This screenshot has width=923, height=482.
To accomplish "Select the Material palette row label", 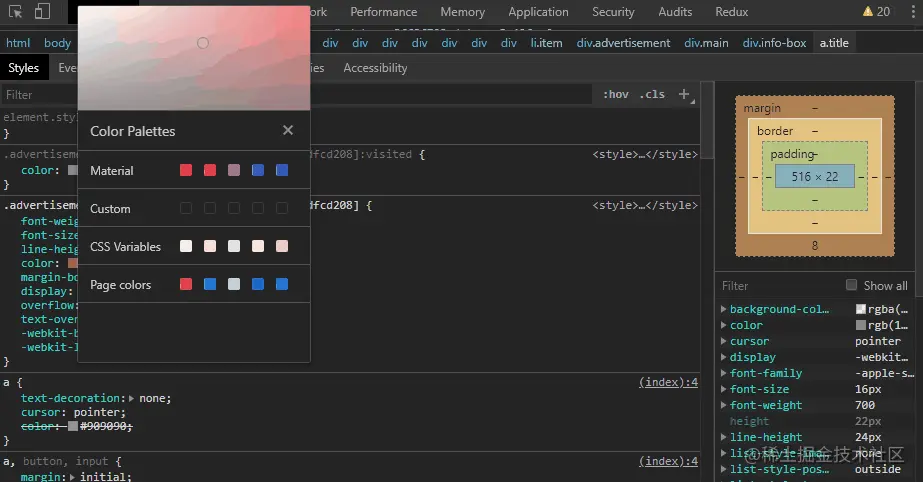I will (x=112, y=171).
